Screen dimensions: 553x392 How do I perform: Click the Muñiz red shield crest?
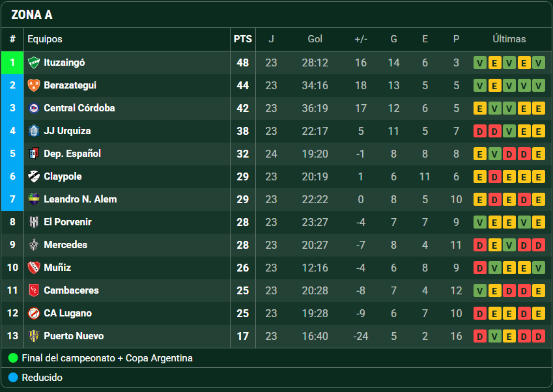point(34,268)
